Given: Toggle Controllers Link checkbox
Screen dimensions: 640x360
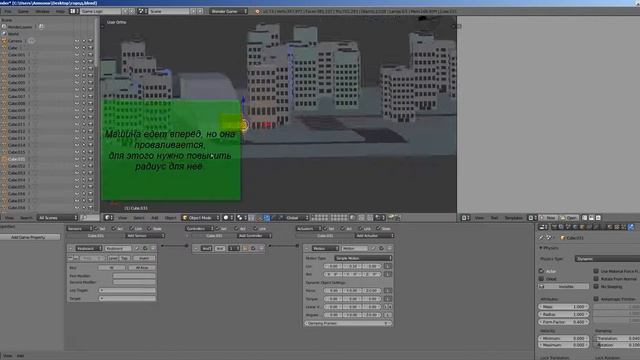Looking at the screenshot, I should [x=255, y=229].
